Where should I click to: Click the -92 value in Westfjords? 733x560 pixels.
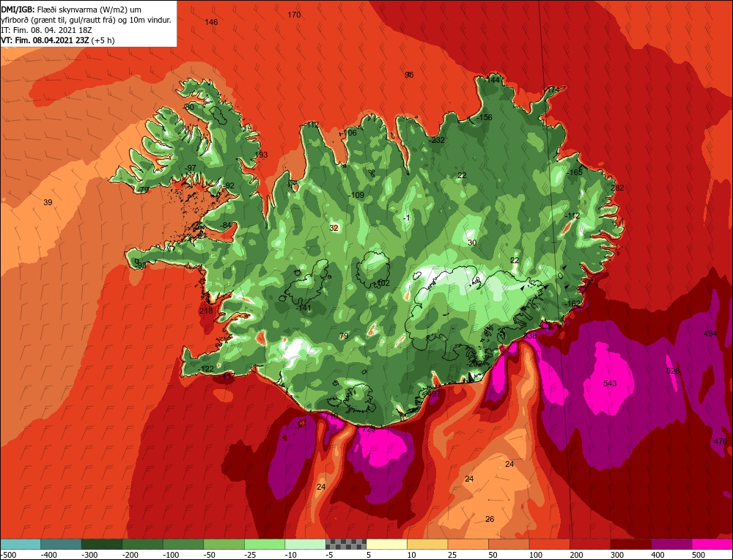(x=229, y=186)
